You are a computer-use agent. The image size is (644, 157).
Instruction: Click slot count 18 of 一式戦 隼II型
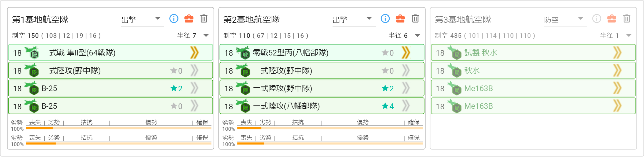coord(17,53)
